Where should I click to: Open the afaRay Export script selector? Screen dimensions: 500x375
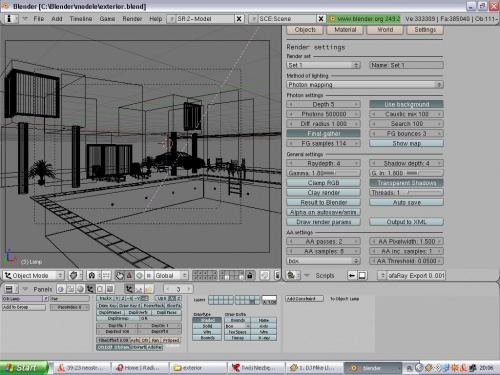382,275
